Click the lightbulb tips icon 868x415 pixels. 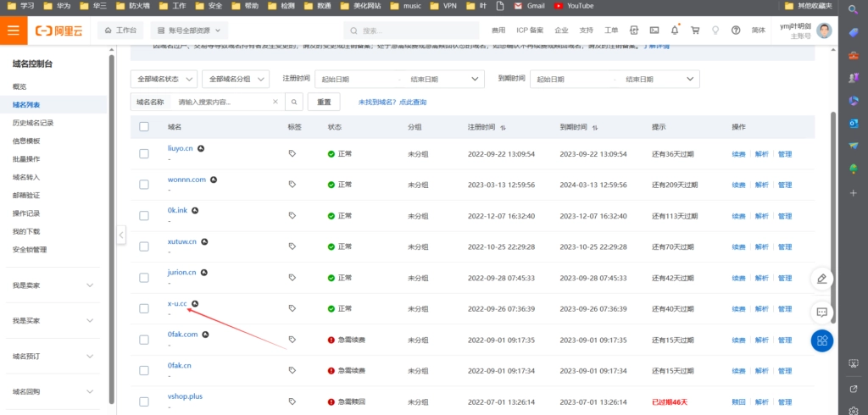(x=715, y=30)
